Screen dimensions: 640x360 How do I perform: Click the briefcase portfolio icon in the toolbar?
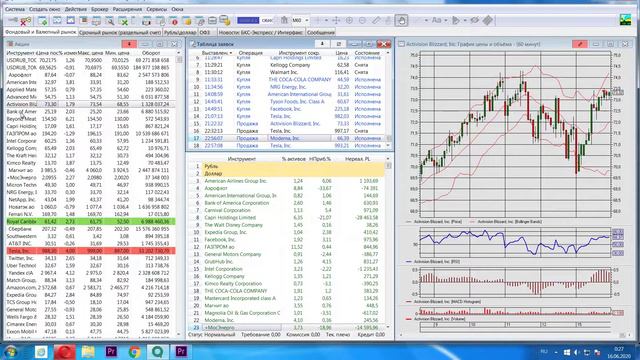pos(212,20)
